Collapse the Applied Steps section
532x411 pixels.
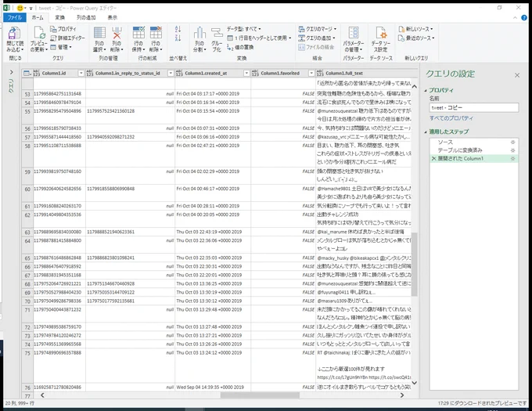pyautogui.click(x=426, y=132)
